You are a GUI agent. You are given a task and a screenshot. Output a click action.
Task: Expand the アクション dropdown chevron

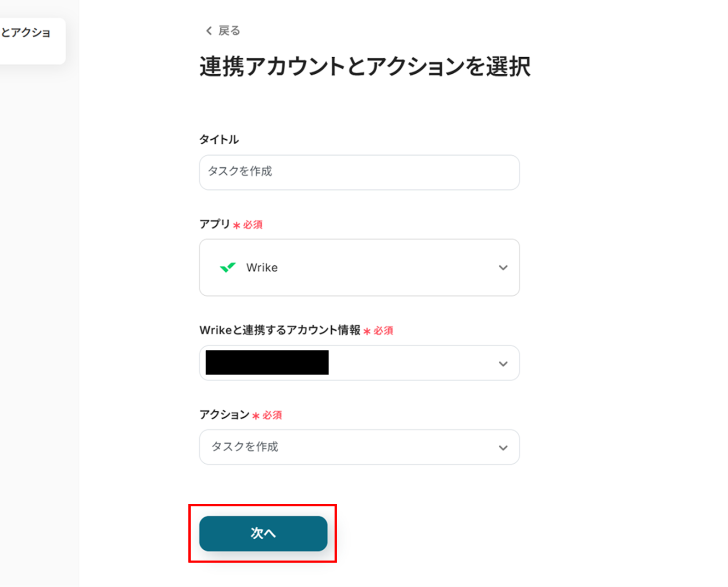point(503,448)
